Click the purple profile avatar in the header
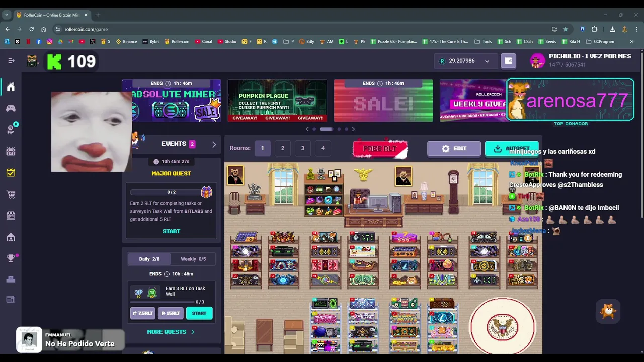 [x=537, y=61]
